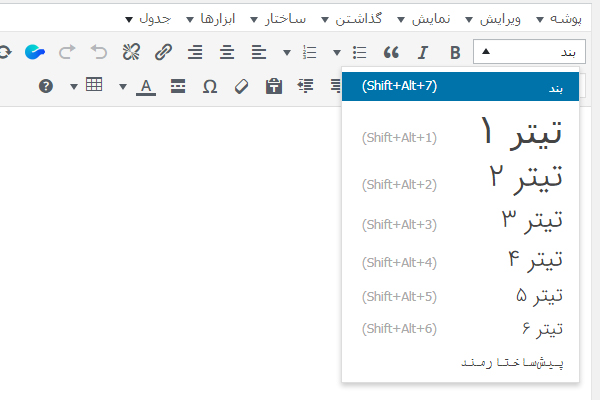The width and height of the screenshot is (600, 400).
Task: Choose تیتر ۶ heading format
Action: (x=460, y=329)
